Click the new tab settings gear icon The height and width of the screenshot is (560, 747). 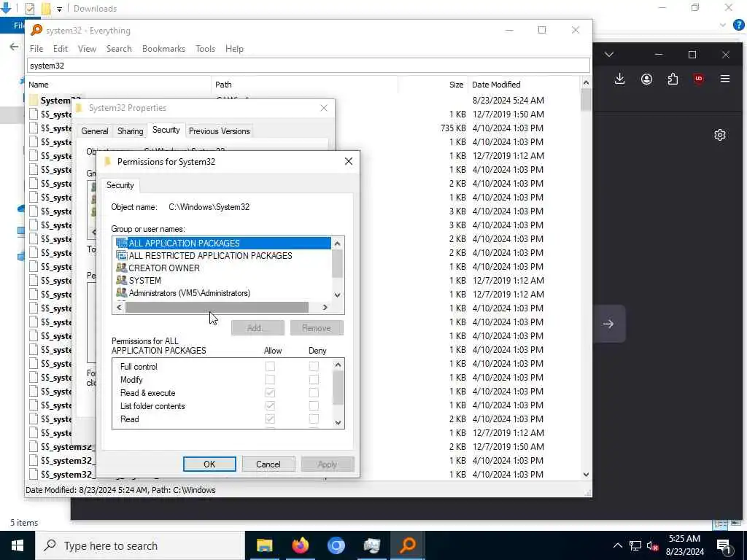tap(720, 135)
